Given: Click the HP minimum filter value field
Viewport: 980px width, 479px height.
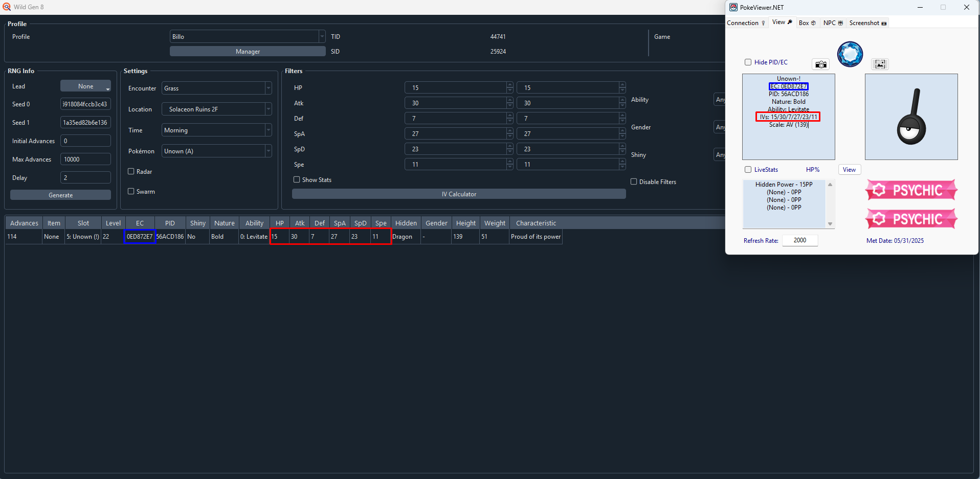Looking at the screenshot, I should click(x=455, y=87).
